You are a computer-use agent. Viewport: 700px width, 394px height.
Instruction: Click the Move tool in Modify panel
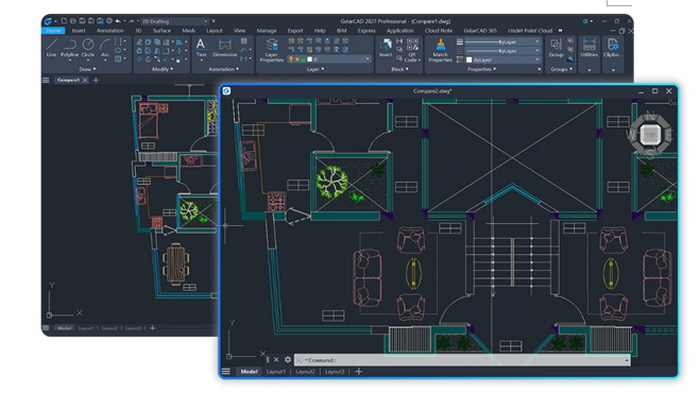140,59
